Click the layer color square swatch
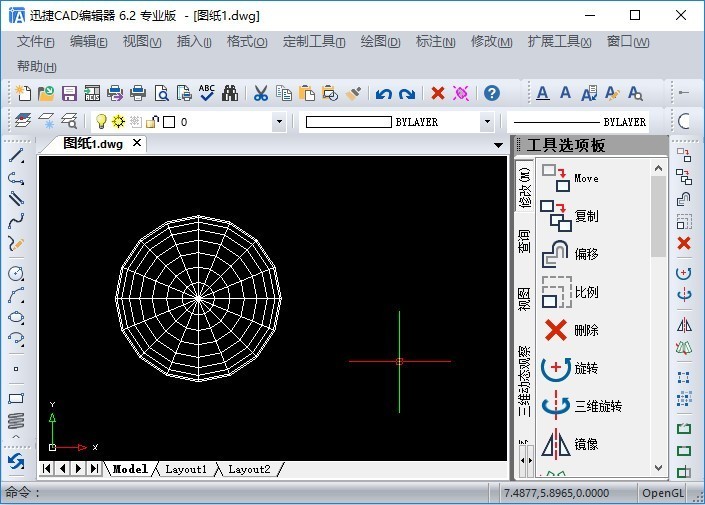705x505 pixels. click(x=169, y=122)
